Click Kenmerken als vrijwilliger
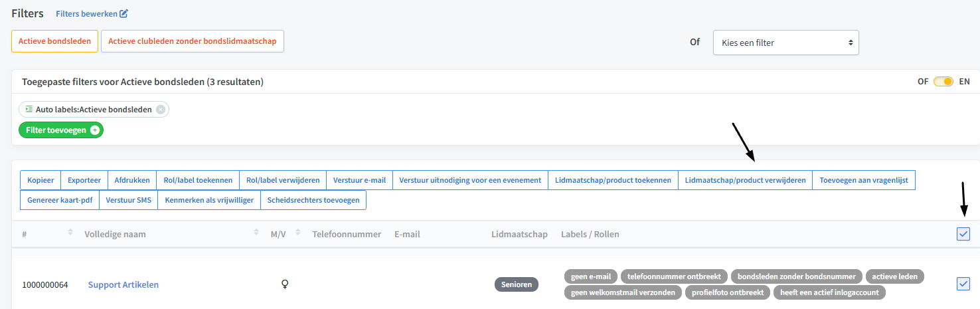Viewport: 980px width, 309px height. 209,200
